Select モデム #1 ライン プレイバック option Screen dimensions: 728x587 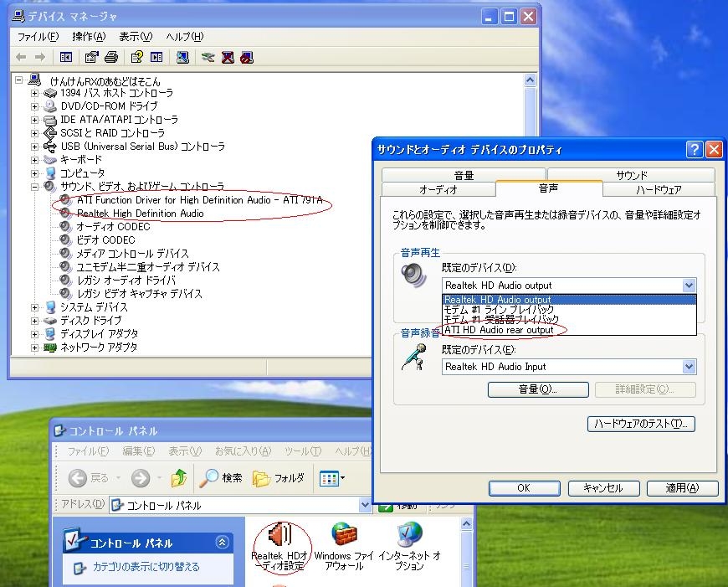pos(569,310)
